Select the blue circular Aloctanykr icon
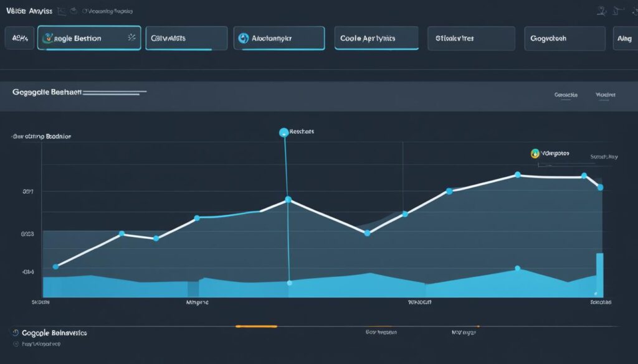 pyautogui.click(x=243, y=38)
